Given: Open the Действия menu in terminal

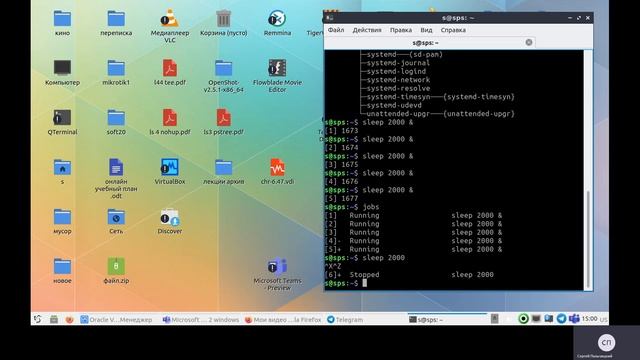Looking at the screenshot, I should (x=367, y=30).
